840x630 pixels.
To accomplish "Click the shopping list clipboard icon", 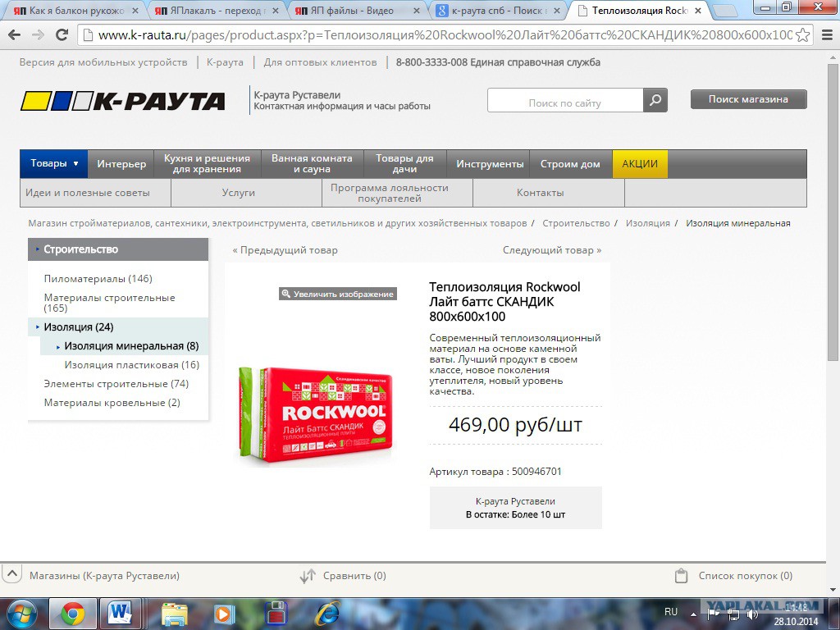I will (x=681, y=576).
